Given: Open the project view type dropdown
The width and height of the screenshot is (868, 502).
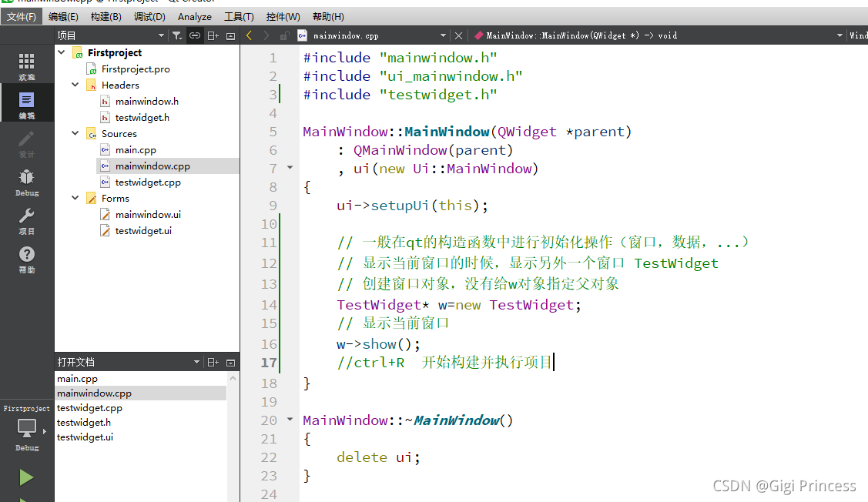Looking at the screenshot, I should pos(161,35).
